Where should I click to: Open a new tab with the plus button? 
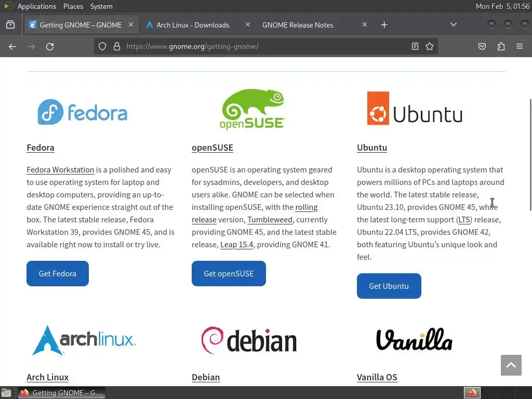tap(384, 25)
